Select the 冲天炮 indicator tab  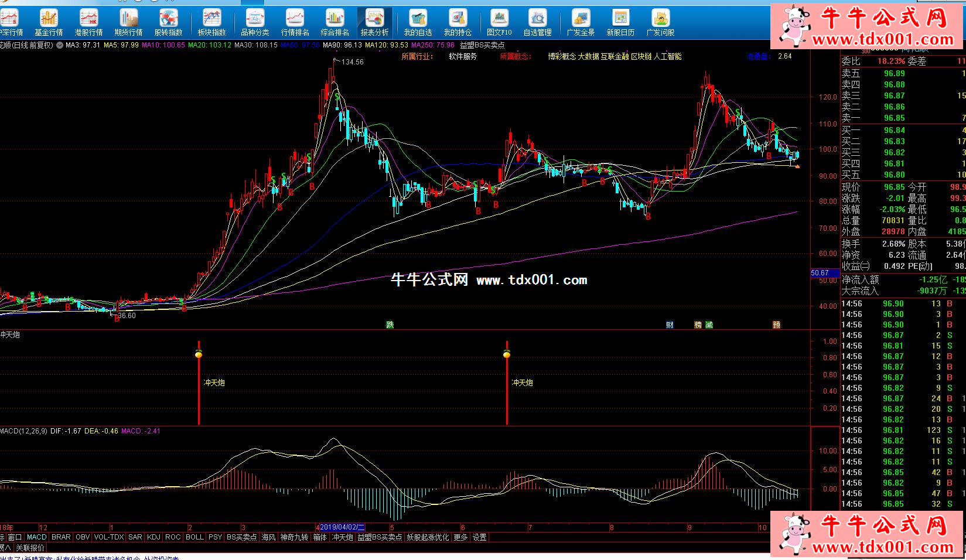[342, 537]
